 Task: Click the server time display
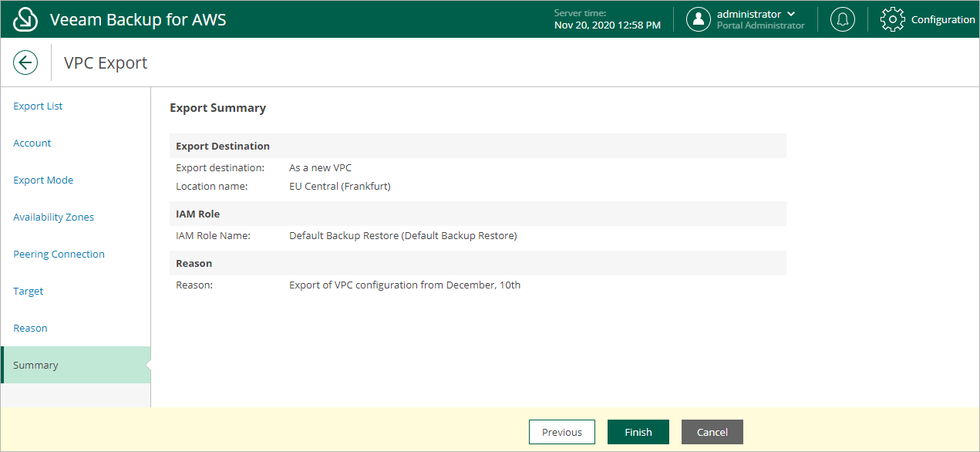point(607,19)
